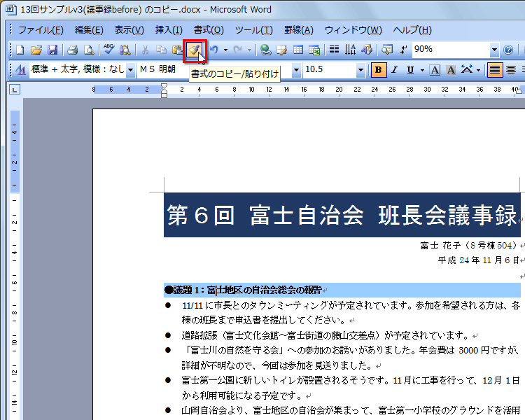Open the 編集(E) menu
The height and width of the screenshot is (420, 525).
tap(89, 30)
